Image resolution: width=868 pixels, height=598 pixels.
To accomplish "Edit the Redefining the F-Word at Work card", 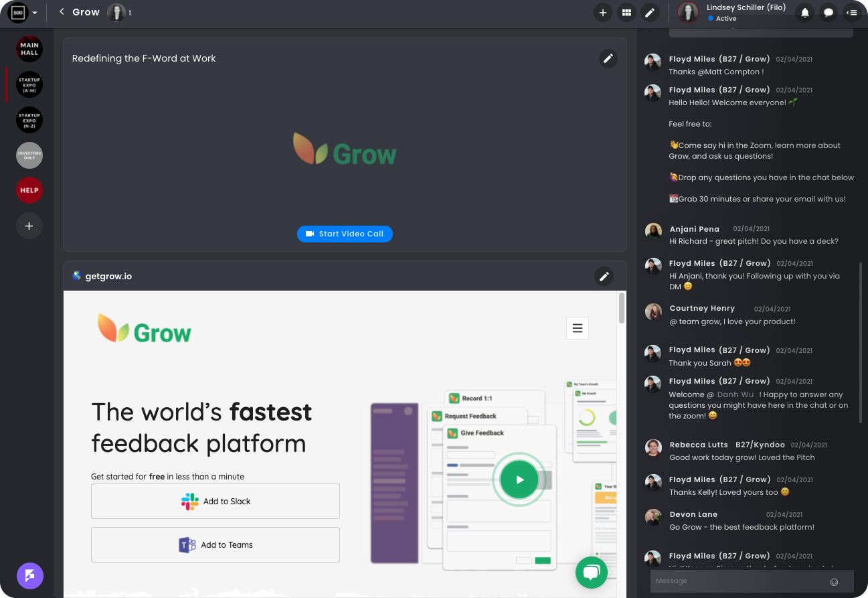I will [608, 58].
